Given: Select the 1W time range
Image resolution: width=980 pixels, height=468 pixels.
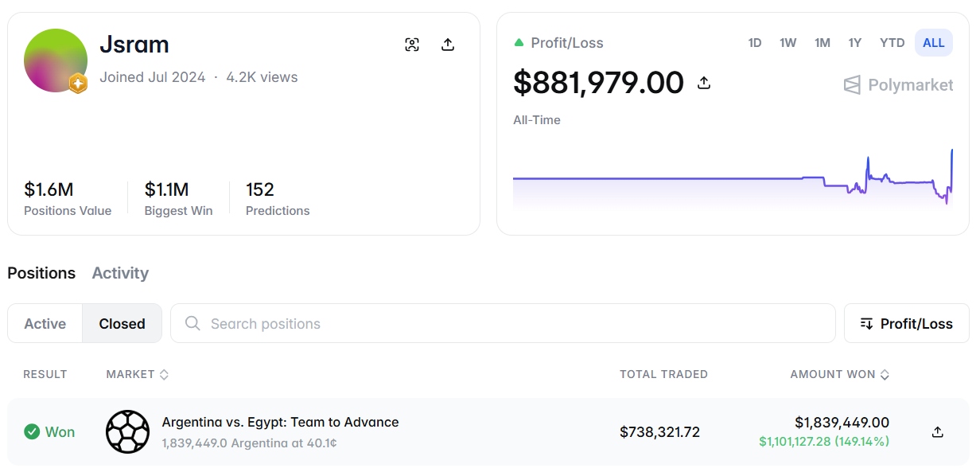Looking at the screenshot, I should [788, 43].
